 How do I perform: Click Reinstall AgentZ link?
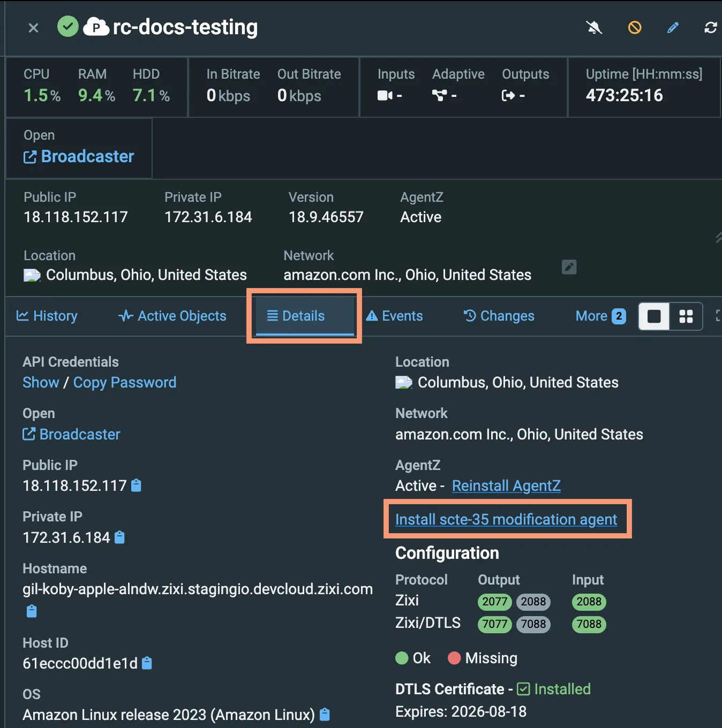point(506,486)
